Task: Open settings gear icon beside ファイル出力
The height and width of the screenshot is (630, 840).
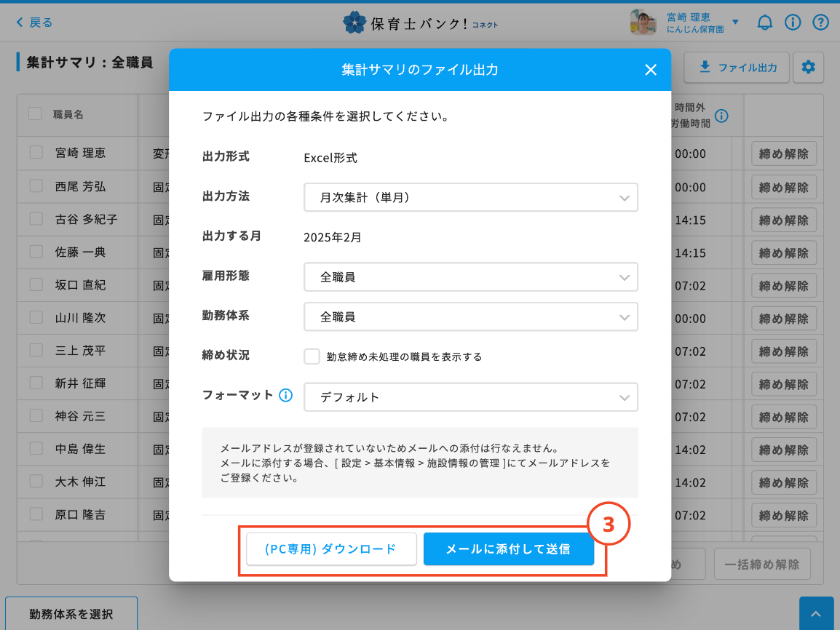Action: [808, 68]
